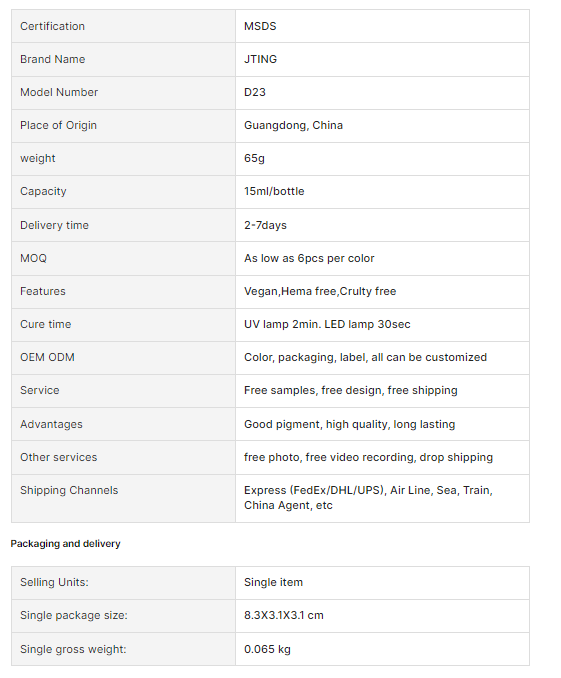This screenshot has width=561, height=678.
Task: Select the Single item selling units value
Action: 273,582
